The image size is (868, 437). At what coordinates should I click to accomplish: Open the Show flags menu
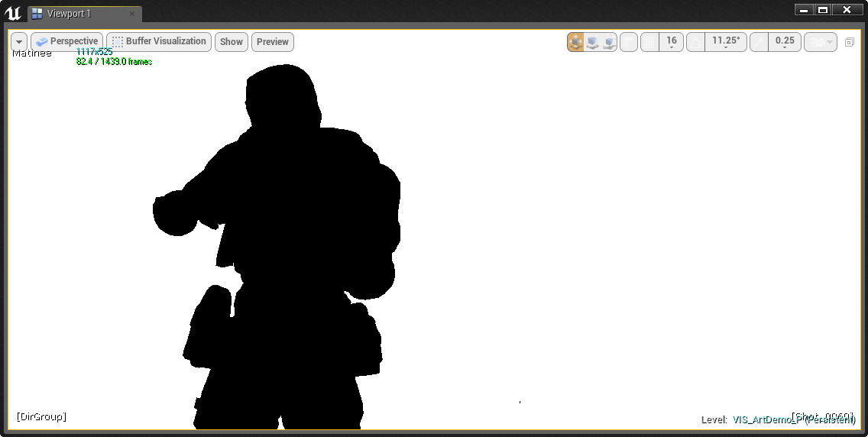point(232,42)
